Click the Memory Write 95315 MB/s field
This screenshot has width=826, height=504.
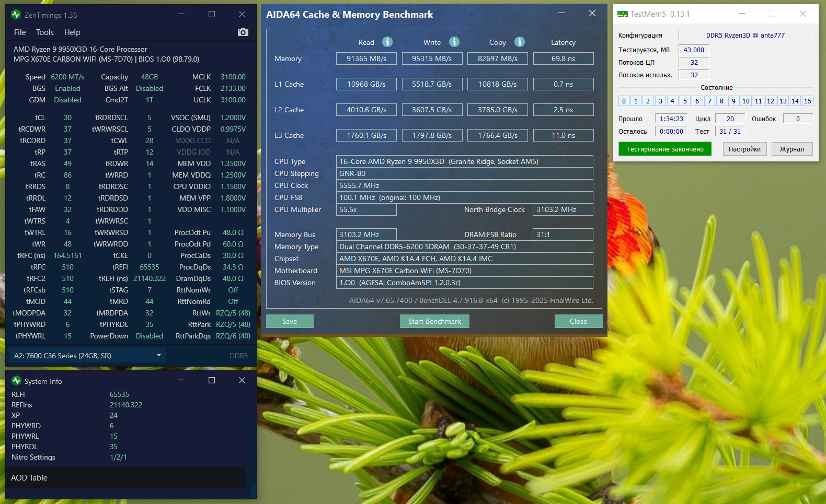coord(432,58)
